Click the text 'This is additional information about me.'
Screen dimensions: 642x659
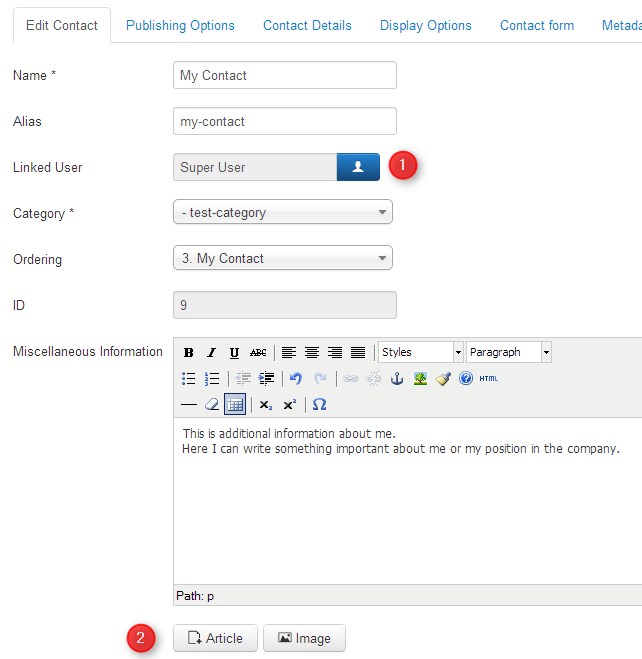[289, 433]
